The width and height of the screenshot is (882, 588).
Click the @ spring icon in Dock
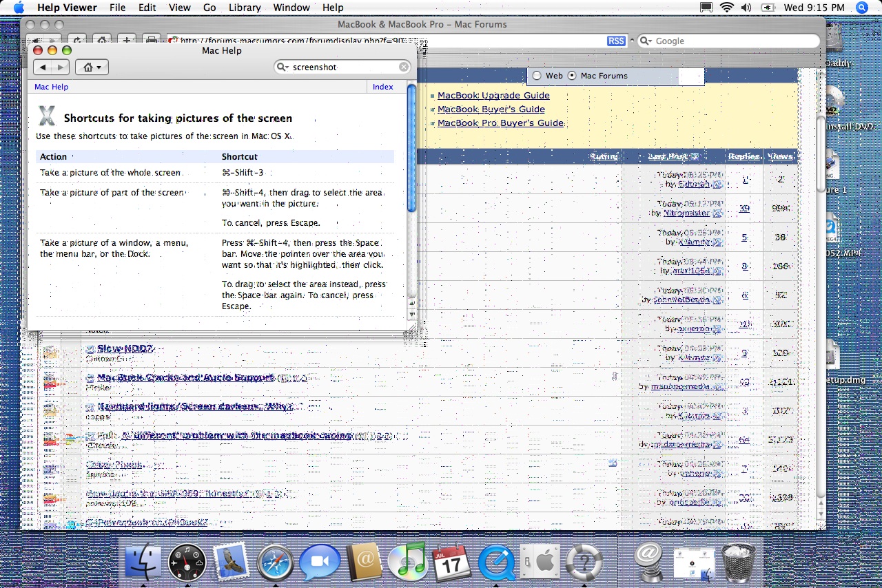[x=648, y=562]
